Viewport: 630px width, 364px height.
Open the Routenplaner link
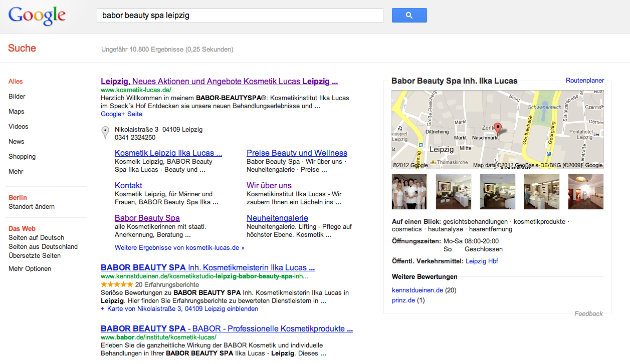pyautogui.click(x=585, y=81)
